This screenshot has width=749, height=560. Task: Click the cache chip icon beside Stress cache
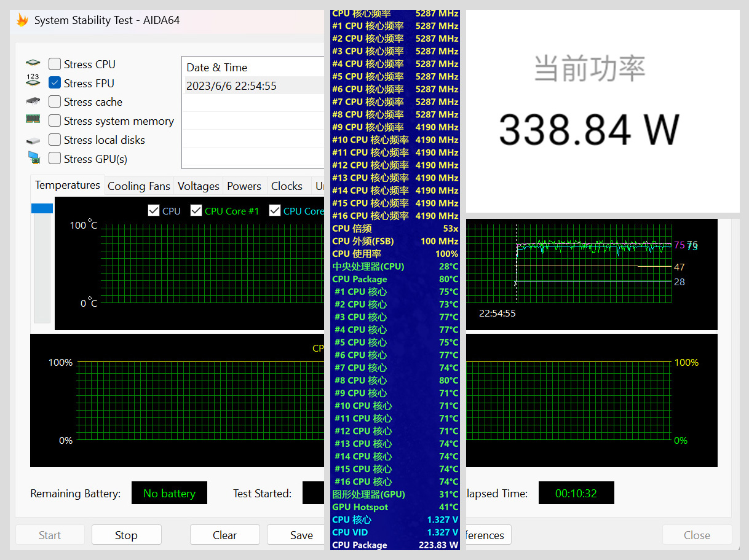point(33,100)
